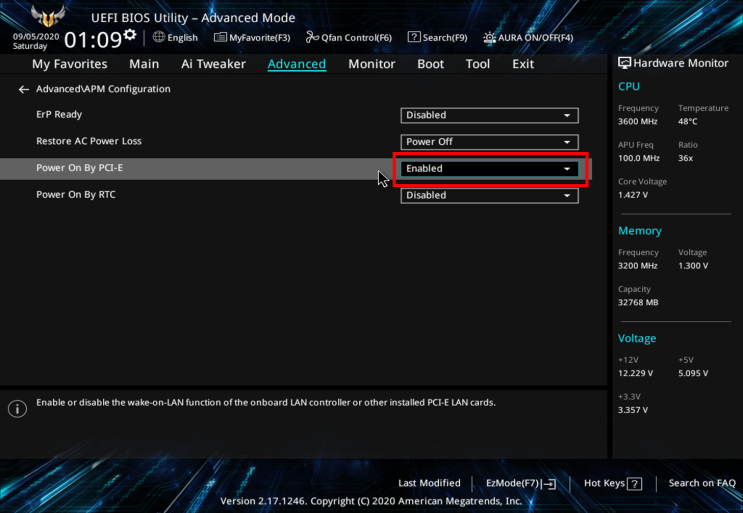The width and height of the screenshot is (743, 513).
Task: Open Search on FAQ link
Action: click(702, 483)
